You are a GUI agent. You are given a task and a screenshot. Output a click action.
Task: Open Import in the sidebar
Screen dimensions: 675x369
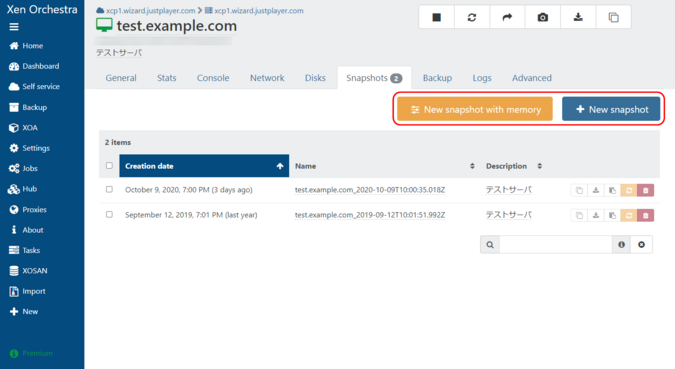click(x=27, y=291)
